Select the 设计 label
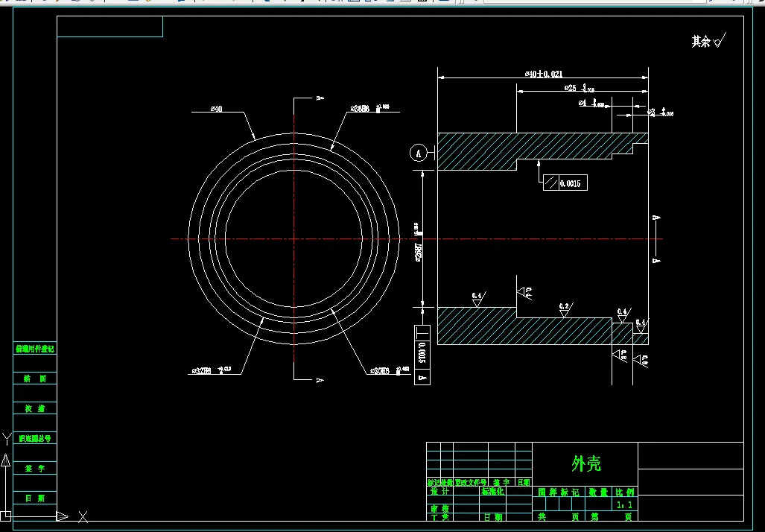Viewport: 765px width, 532px height. [x=439, y=492]
